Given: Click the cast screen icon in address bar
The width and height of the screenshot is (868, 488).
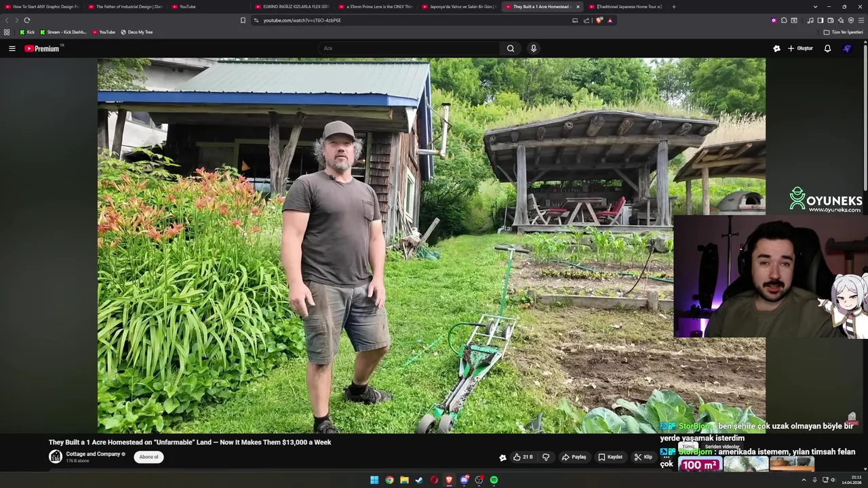Looking at the screenshot, I should [575, 20].
